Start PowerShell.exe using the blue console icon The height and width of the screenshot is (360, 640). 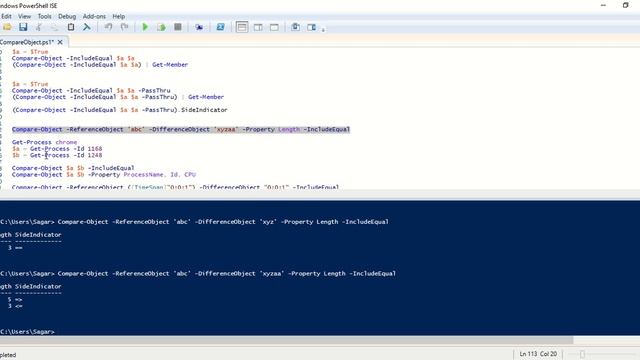220,27
